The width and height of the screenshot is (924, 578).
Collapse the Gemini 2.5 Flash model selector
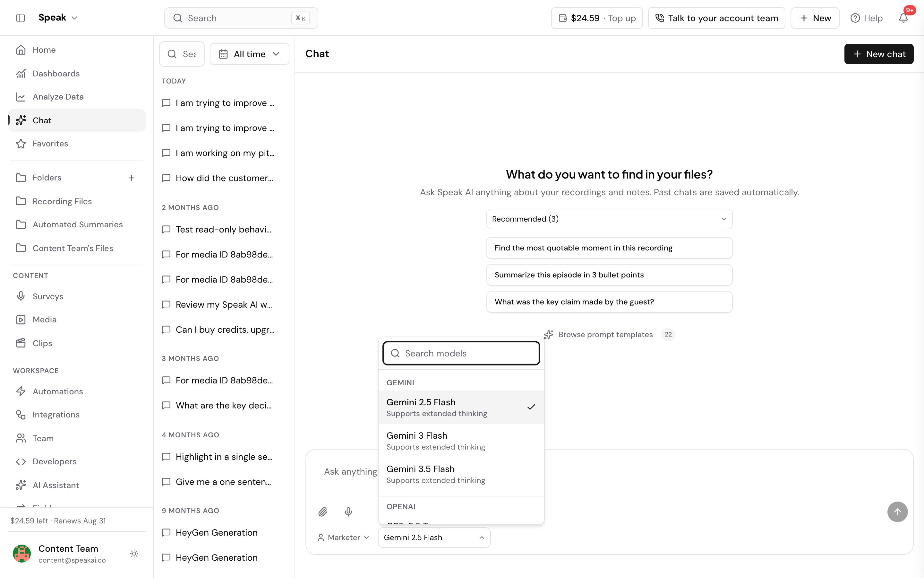tap(434, 538)
